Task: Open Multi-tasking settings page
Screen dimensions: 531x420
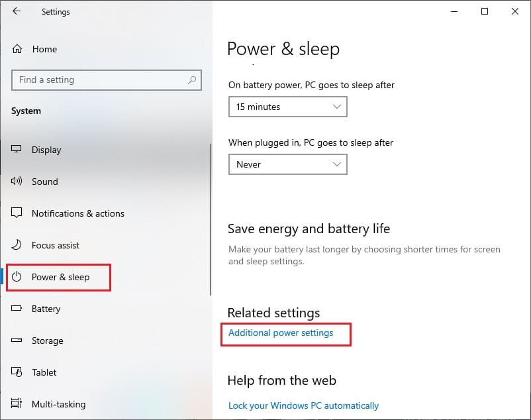Action: pyautogui.click(x=58, y=404)
